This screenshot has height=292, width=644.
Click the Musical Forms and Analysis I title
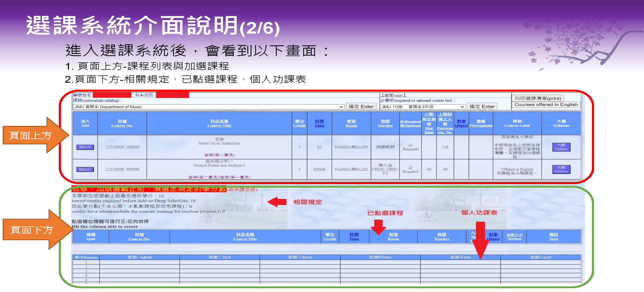(x=219, y=165)
